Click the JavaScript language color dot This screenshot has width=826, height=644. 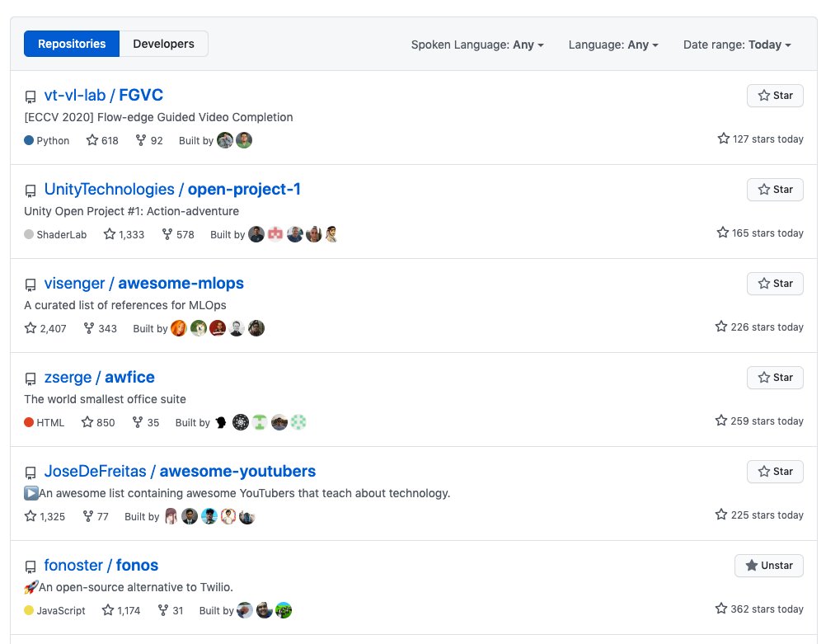click(29, 610)
